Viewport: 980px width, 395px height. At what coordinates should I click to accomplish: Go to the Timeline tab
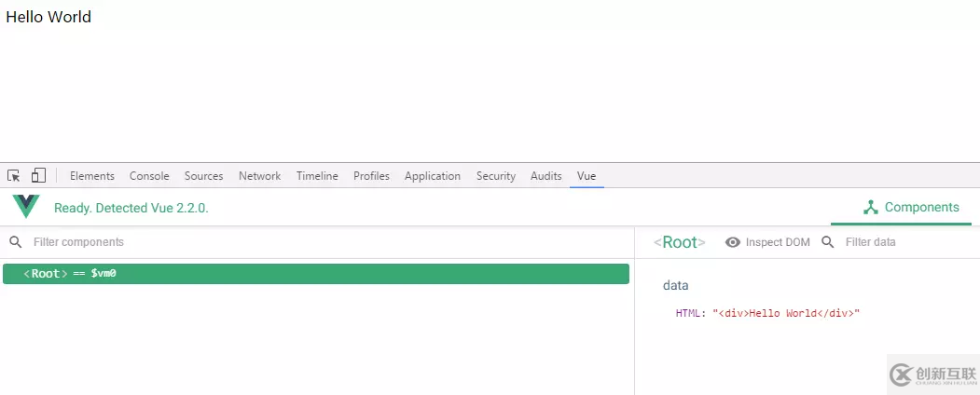point(317,176)
